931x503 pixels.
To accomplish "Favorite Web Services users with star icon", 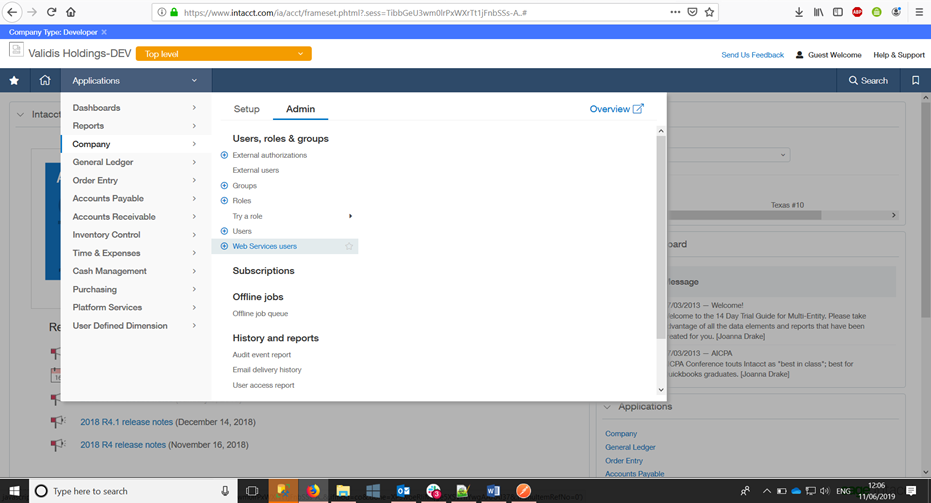I will click(349, 246).
